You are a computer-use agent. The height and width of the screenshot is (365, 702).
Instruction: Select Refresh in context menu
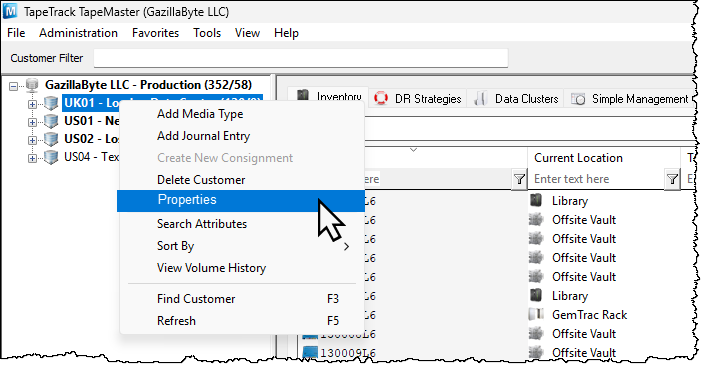(x=242, y=321)
